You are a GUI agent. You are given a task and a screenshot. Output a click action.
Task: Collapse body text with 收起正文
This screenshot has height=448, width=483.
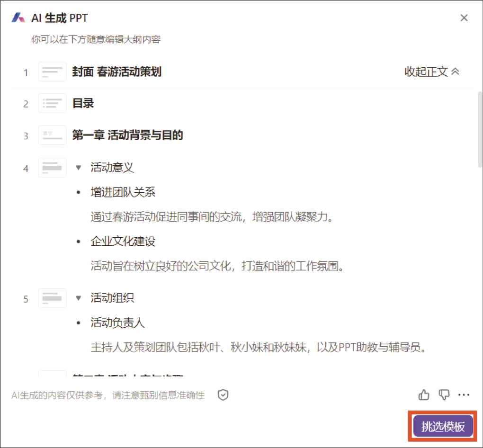tap(431, 72)
